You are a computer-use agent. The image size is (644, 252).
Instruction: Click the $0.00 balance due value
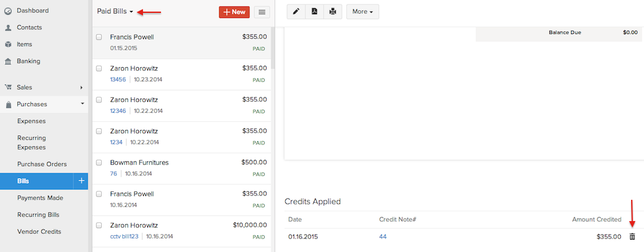(x=630, y=32)
